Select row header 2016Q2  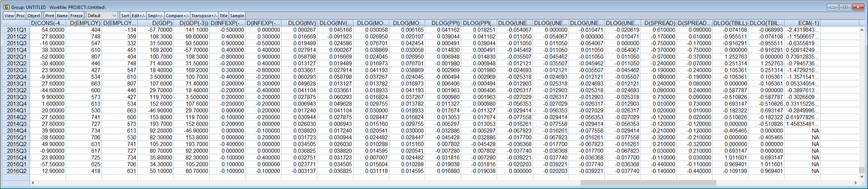tap(16, 171)
